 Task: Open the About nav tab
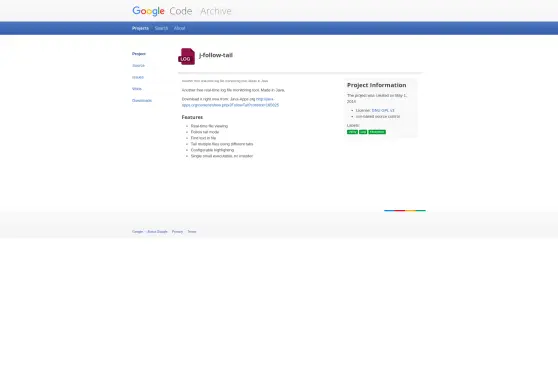tap(179, 28)
